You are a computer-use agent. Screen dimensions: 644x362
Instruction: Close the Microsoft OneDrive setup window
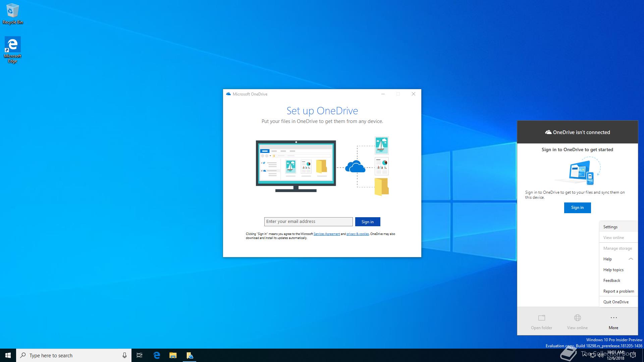coord(413,94)
